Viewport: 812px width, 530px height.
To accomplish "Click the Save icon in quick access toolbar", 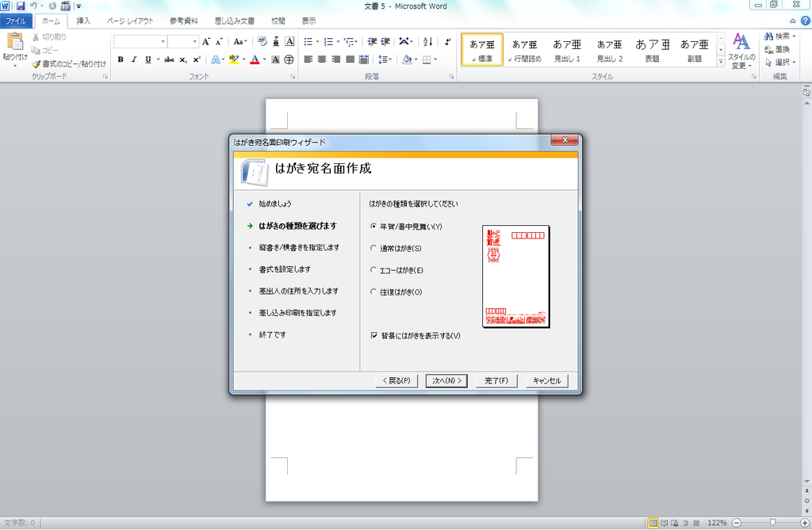I will (21, 6).
